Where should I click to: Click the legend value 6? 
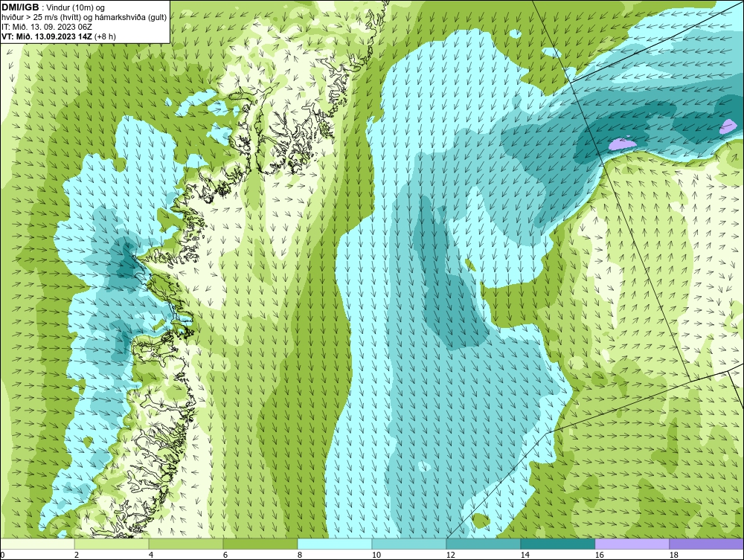pos(225,555)
